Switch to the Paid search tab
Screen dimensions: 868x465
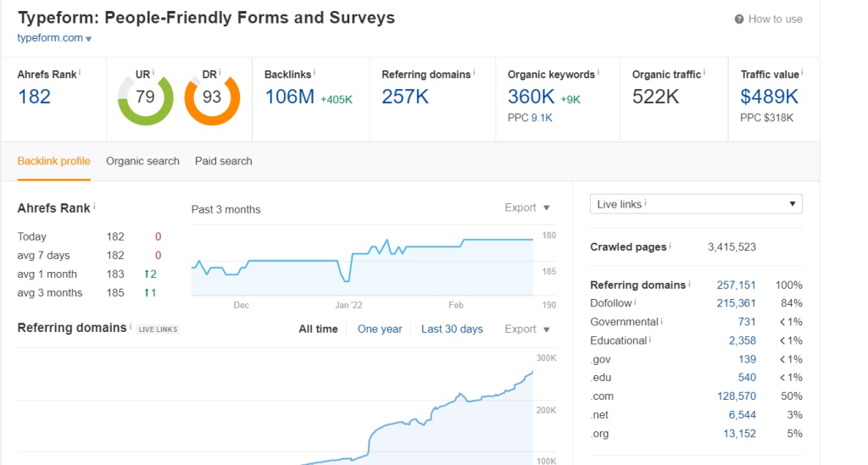223,161
